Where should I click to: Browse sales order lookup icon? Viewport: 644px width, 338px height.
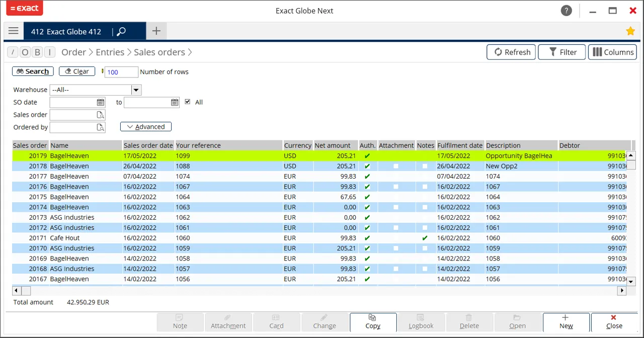[x=101, y=115]
